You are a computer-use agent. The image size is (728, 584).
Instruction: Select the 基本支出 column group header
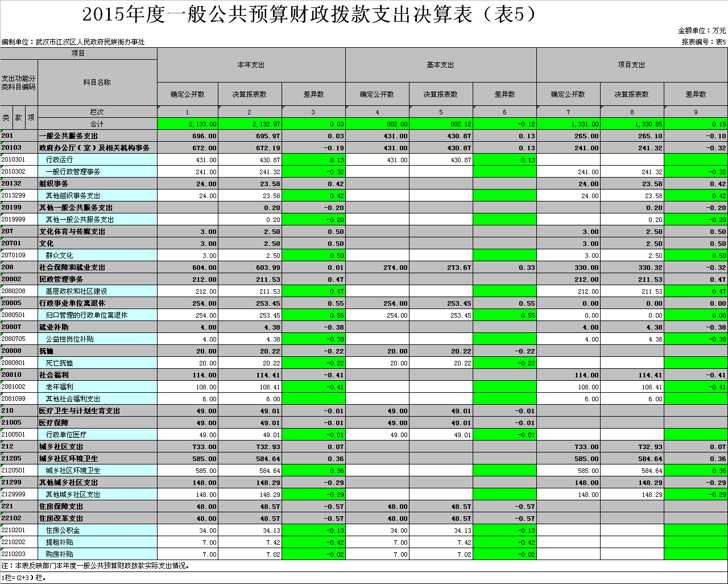[440, 65]
